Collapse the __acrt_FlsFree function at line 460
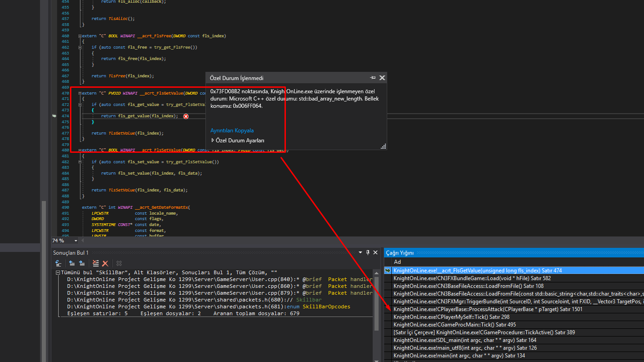The width and height of the screenshot is (644, 362). [x=80, y=36]
